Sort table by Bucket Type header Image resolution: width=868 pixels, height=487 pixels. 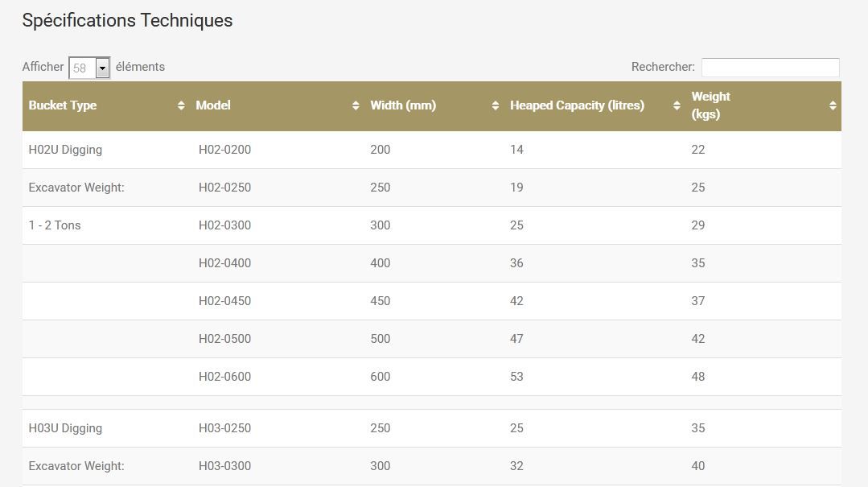pyautogui.click(x=63, y=105)
